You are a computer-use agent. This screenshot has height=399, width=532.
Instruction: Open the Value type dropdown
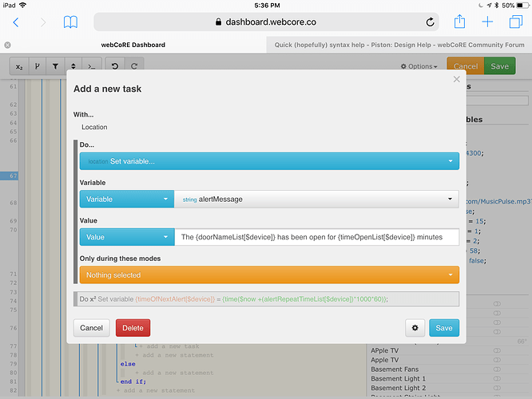tap(127, 237)
